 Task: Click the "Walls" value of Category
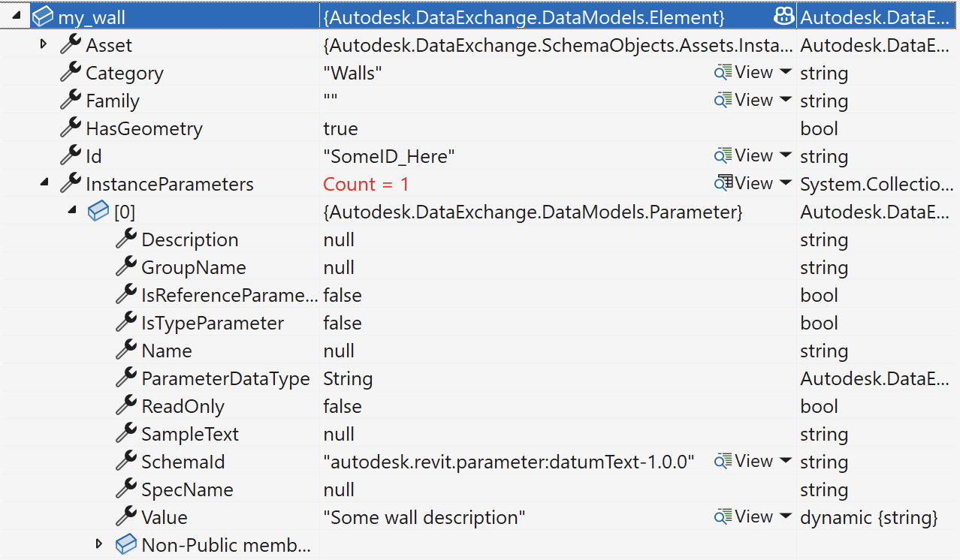[x=353, y=73]
